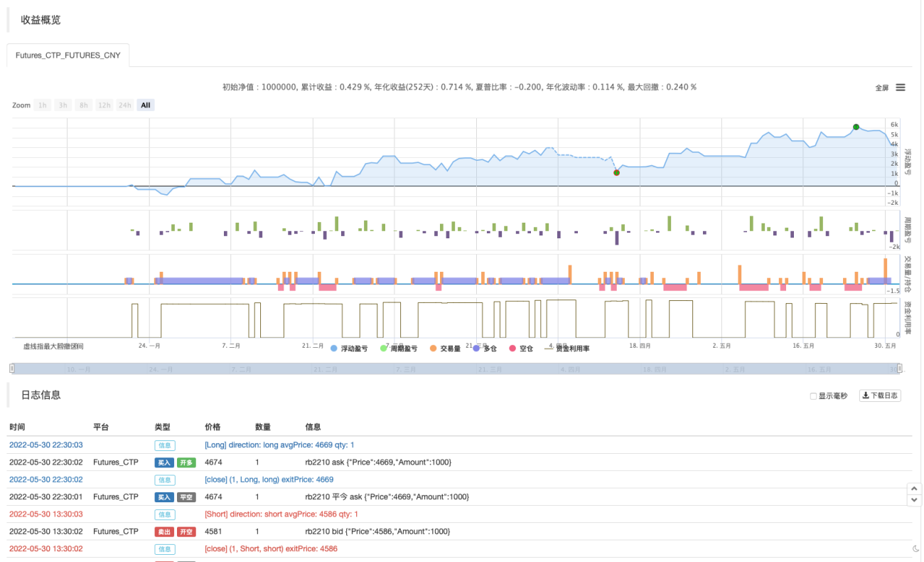Hide the 空仓 legend series

pos(521,349)
